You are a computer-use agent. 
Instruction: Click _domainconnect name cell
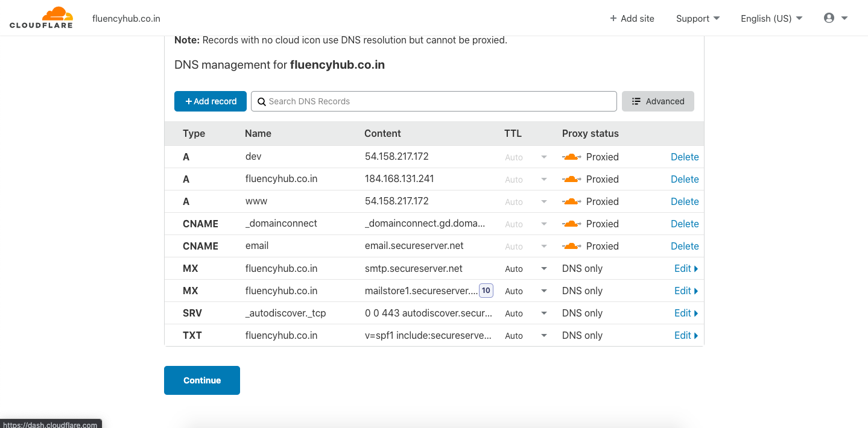281,223
